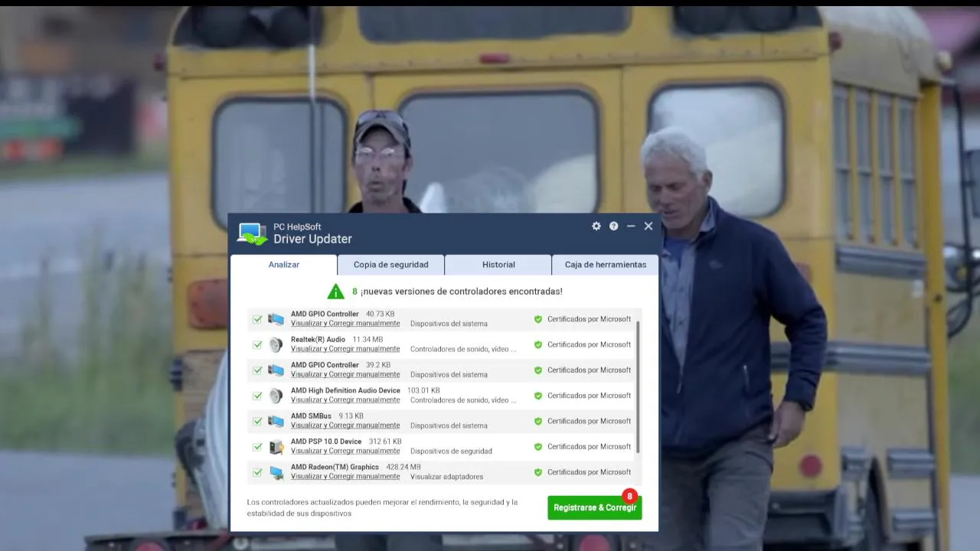This screenshot has height=551, width=980.
Task: Uncheck the AMD SMBus checkbox
Action: click(x=257, y=421)
